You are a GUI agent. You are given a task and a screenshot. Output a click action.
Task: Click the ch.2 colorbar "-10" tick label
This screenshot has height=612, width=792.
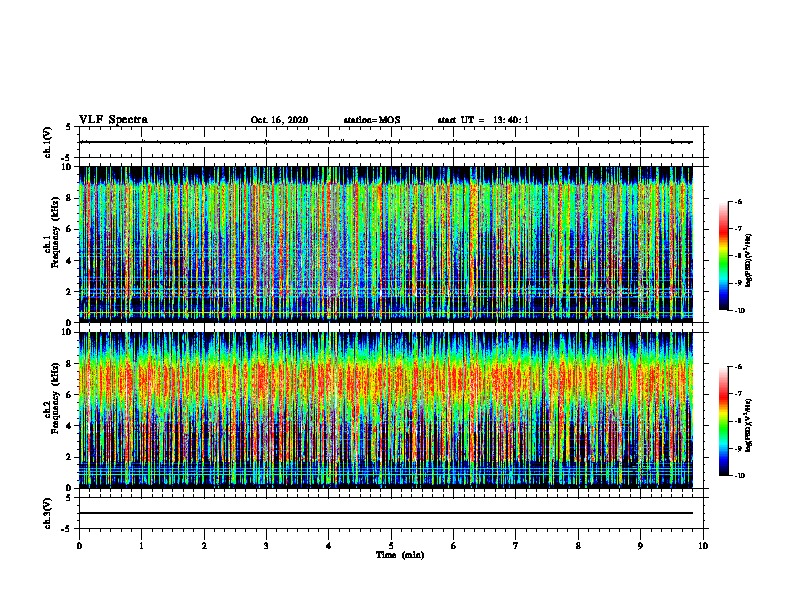click(x=739, y=476)
